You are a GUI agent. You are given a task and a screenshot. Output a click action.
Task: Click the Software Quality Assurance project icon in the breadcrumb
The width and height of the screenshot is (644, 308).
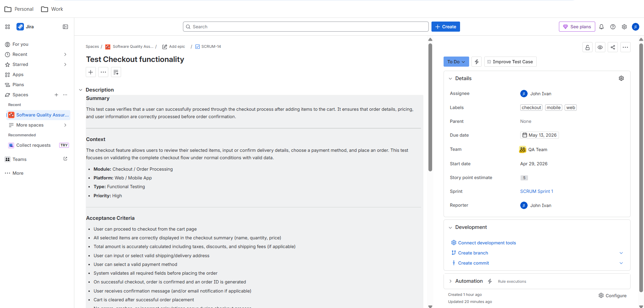[108, 47]
